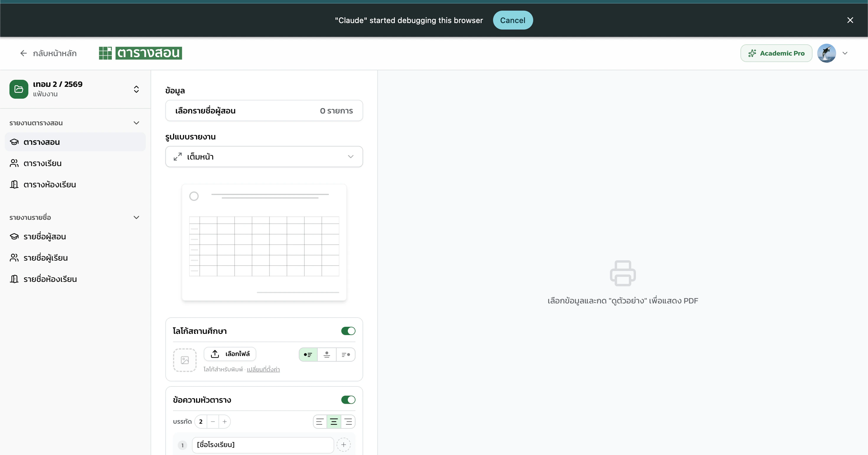868x455 pixels.
Task: Select logo right-aligned position icon
Action: [346, 355]
